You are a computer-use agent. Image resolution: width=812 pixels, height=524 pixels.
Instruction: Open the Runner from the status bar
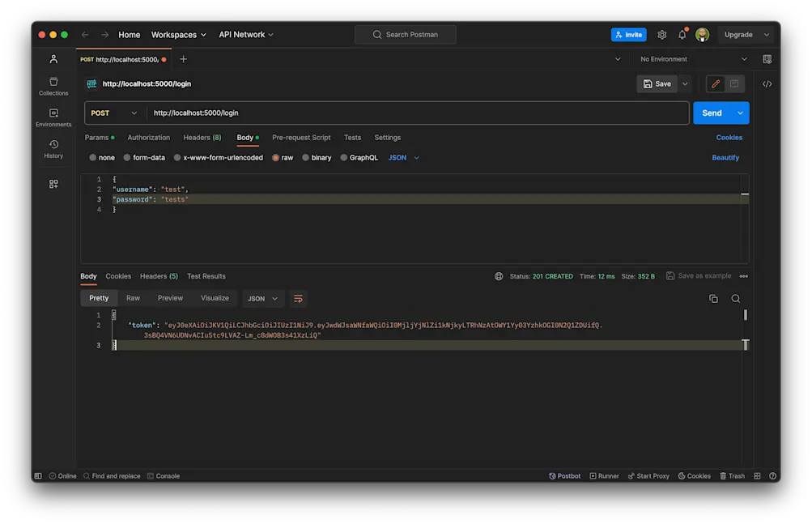pyautogui.click(x=604, y=475)
